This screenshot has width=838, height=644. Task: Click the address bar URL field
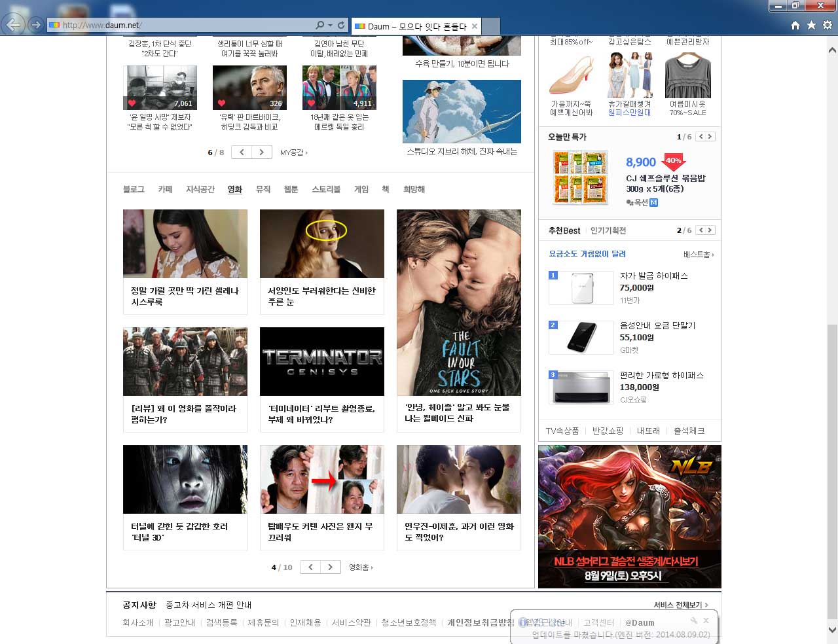[183, 25]
